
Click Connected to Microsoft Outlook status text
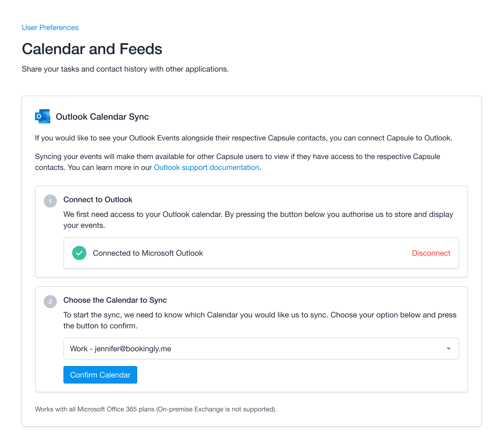coord(148,253)
